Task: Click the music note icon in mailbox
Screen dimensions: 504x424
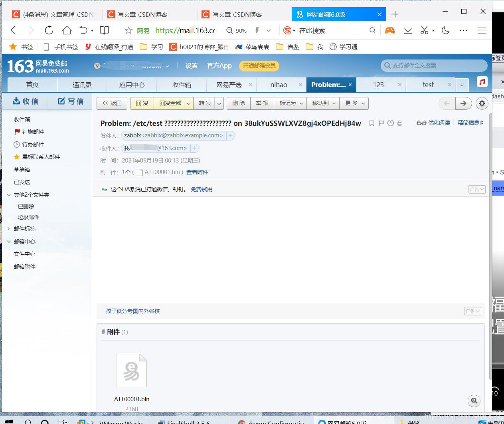Action: [482, 82]
